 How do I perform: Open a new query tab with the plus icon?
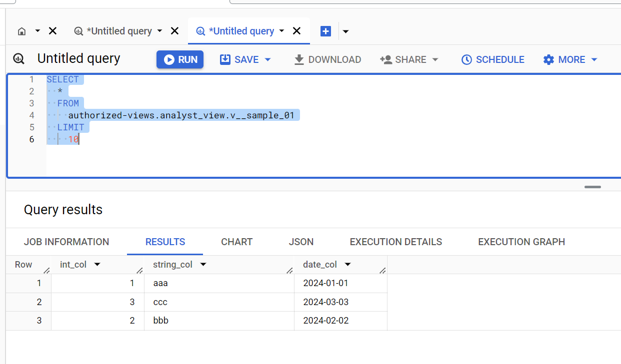(325, 31)
